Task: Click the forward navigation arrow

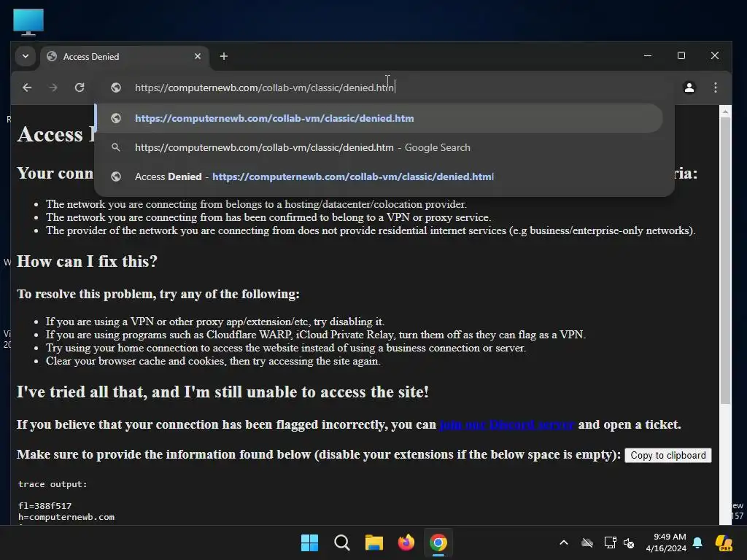Action: tap(53, 87)
